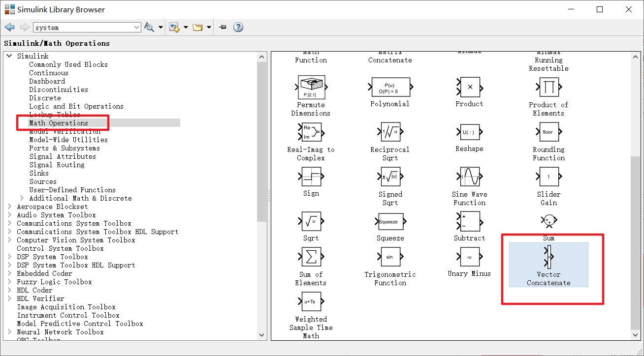
Task: Select Commonly Used Blocks library
Action: coord(68,64)
